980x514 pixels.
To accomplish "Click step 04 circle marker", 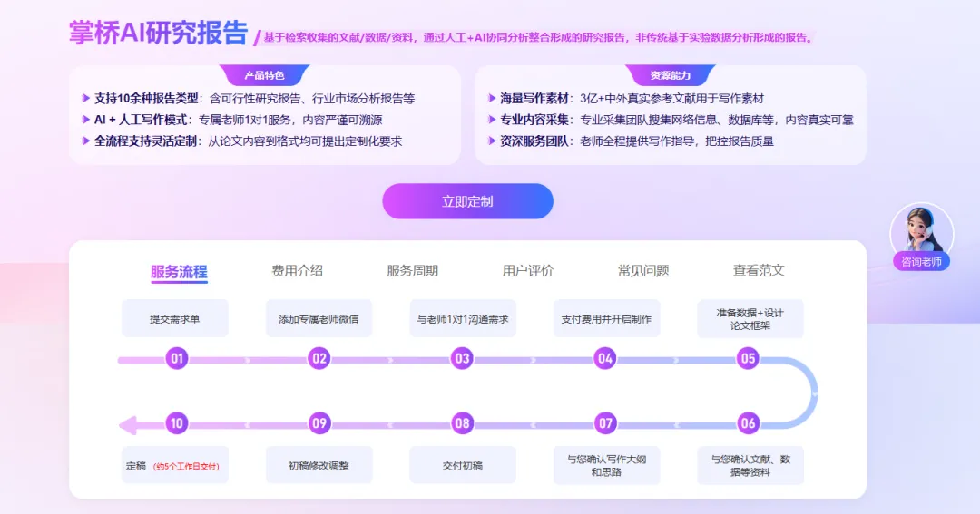I will [x=605, y=358].
